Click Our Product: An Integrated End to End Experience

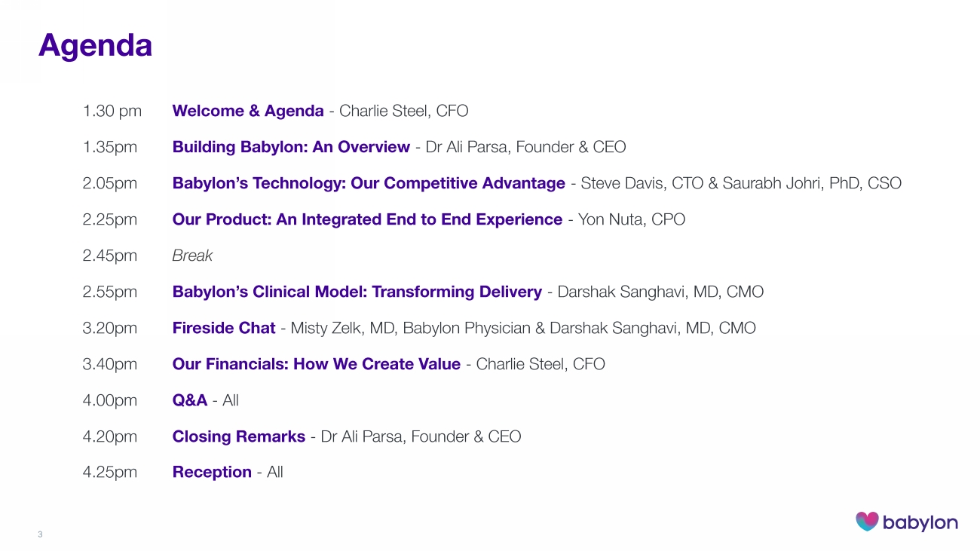click(x=367, y=219)
